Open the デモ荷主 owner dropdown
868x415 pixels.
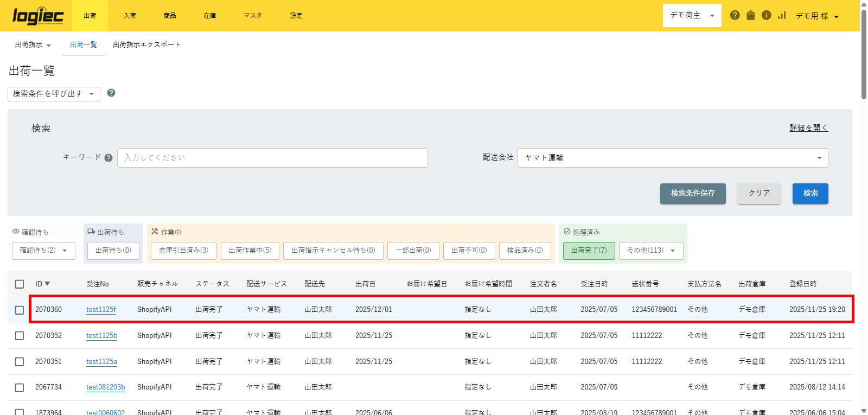(692, 15)
